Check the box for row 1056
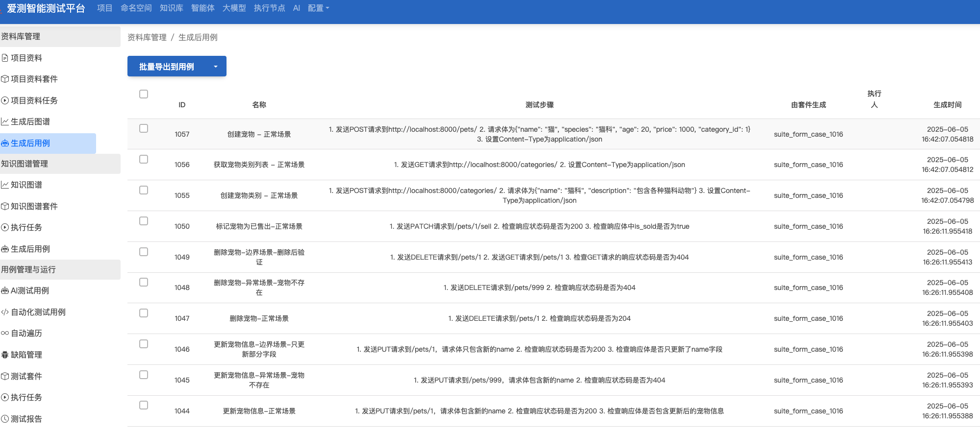The width and height of the screenshot is (980, 433). pyautogui.click(x=144, y=159)
